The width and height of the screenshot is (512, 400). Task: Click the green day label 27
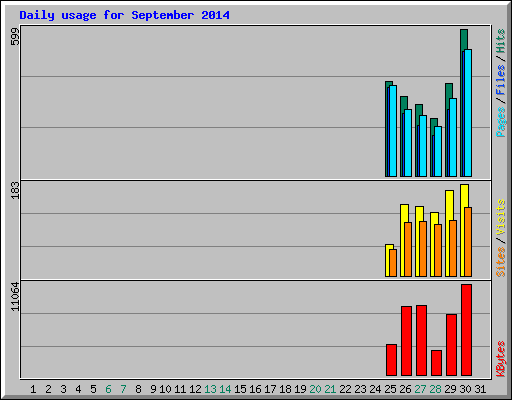[x=420, y=389]
